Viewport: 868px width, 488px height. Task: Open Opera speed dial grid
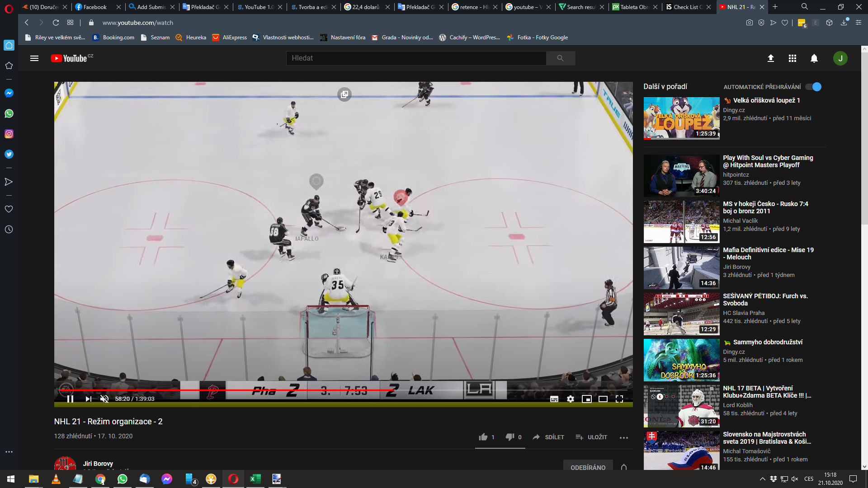(x=70, y=23)
